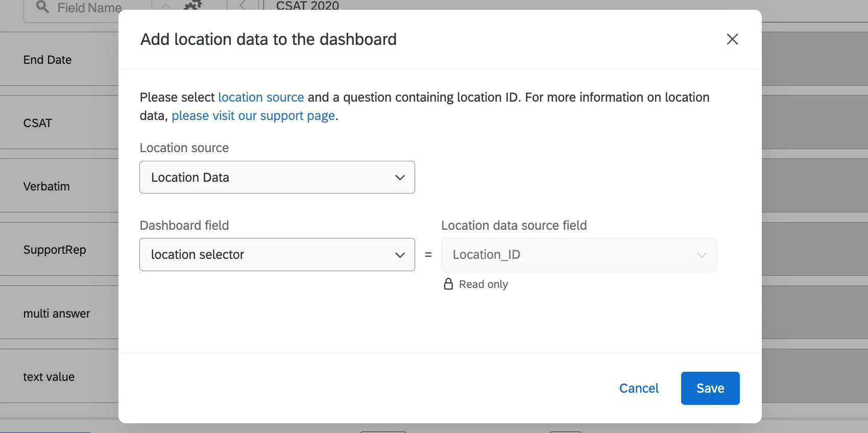This screenshot has height=433, width=868.
Task: Open the Location source dropdown
Action: coord(277,177)
